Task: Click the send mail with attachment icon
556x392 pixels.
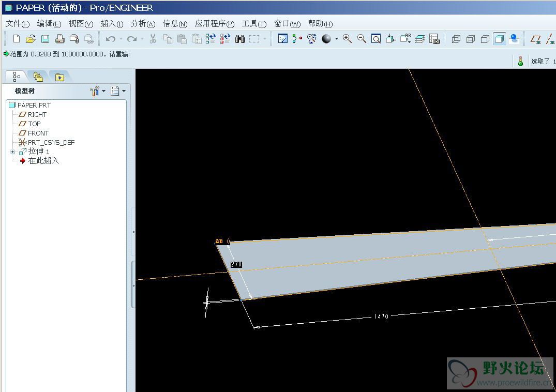Action: pyautogui.click(x=74, y=39)
